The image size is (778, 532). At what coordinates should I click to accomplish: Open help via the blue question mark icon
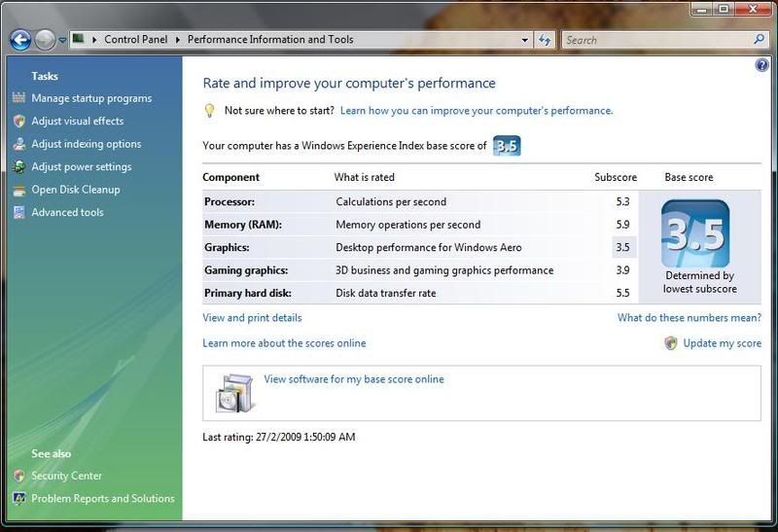[761, 65]
